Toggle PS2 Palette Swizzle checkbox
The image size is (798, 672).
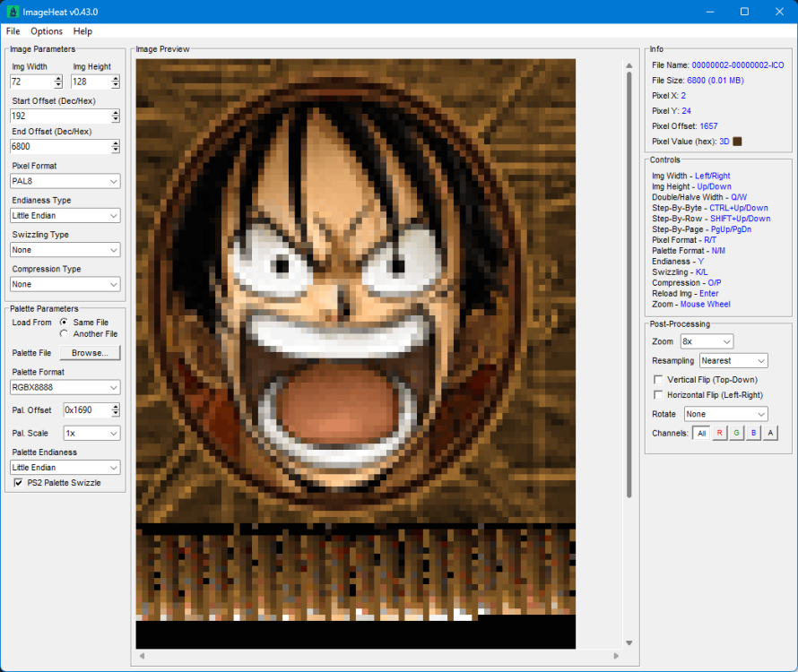click(x=18, y=483)
